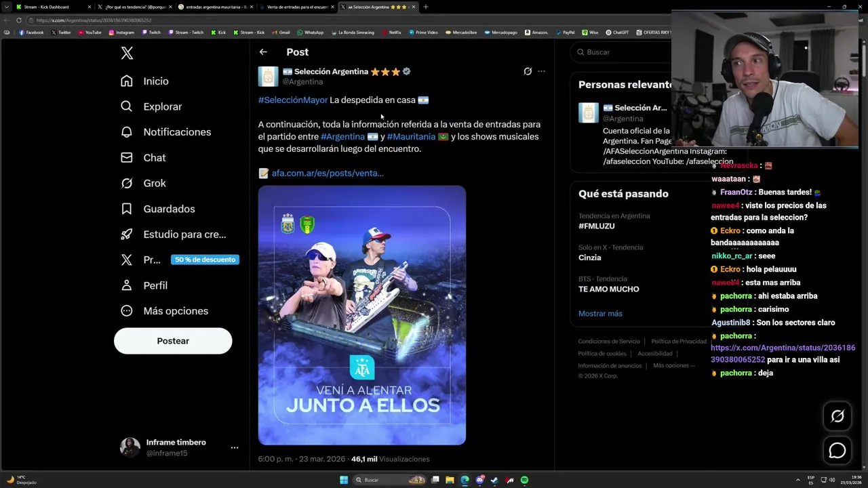Click the floating chat messages button
This screenshot has height=488, width=868.
(x=837, y=450)
